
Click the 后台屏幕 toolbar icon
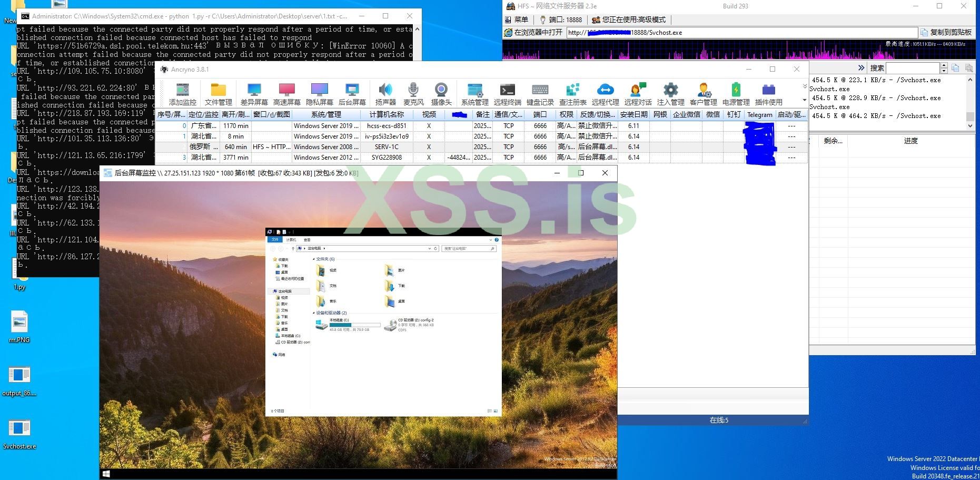tap(352, 94)
